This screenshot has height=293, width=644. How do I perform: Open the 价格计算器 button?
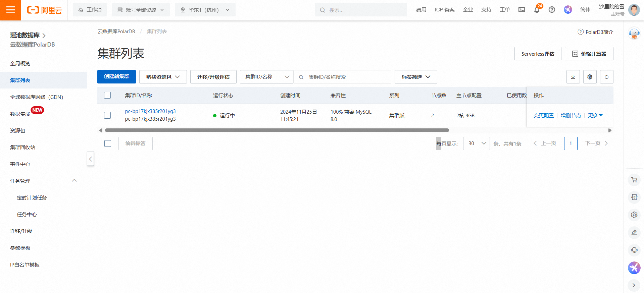[589, 54]
